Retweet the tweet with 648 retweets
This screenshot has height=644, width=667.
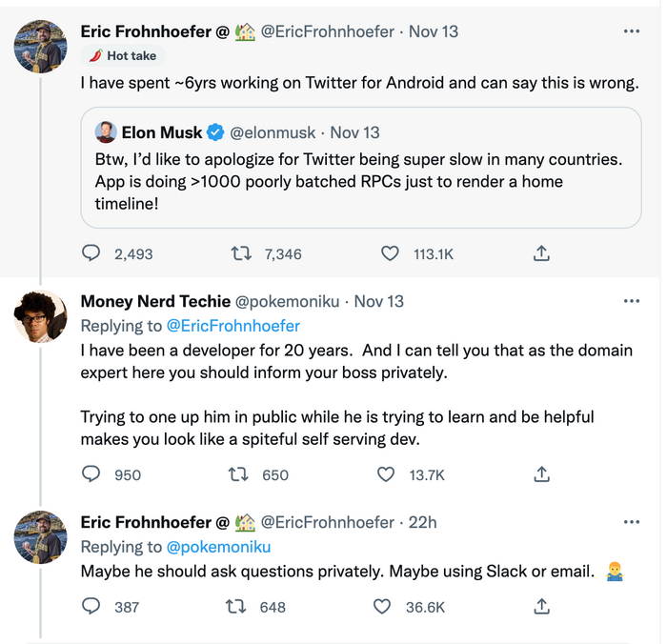pyautogui.click(x=234, y=606)
